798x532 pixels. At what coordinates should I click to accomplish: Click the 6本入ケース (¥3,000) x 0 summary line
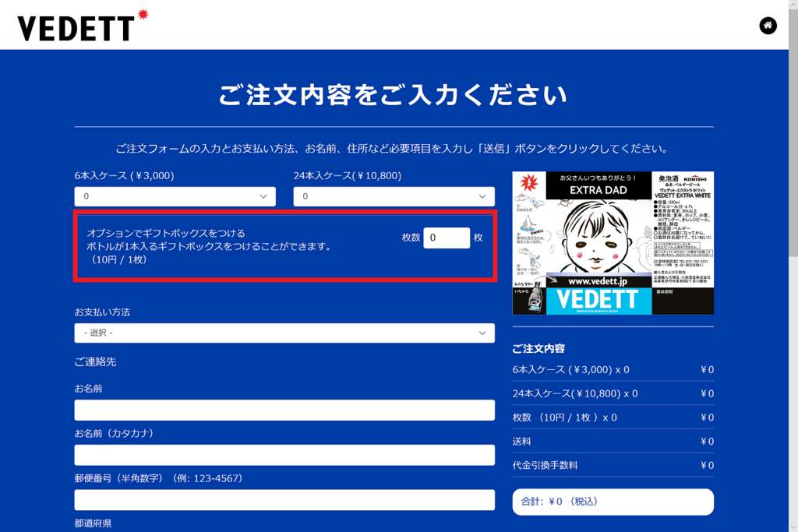tap(613, 370)
